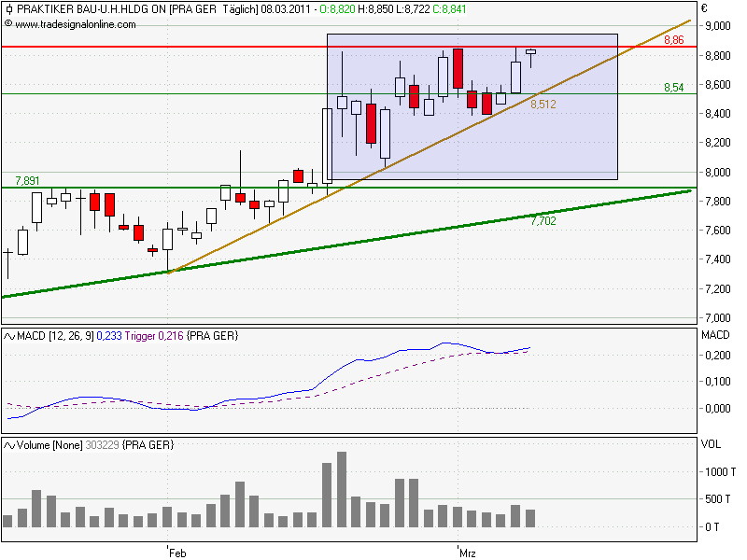This screenshot has width=747, height=560.
Task: Click the VOL axis heading
Action: [x=711, y=444]
